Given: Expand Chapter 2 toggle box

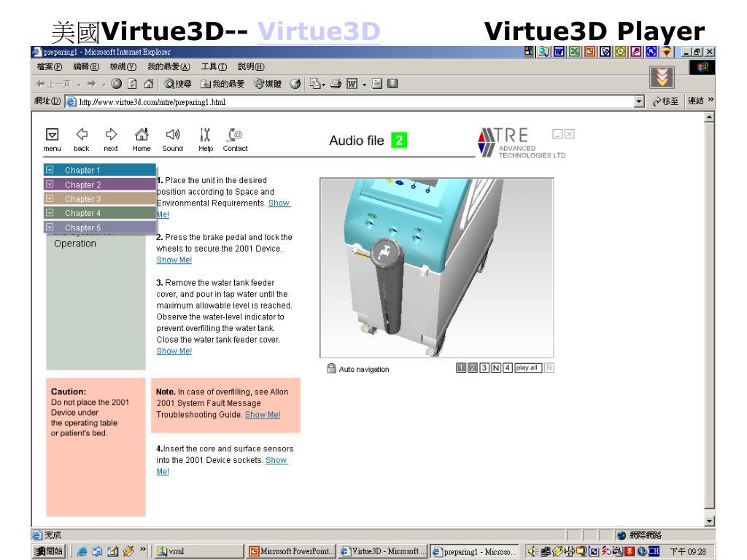Looking at the screenshot, I should (50, 184).
